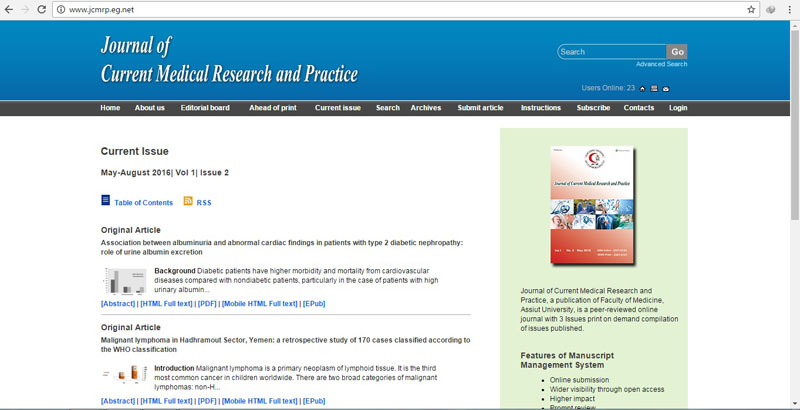Open Editorial board in navigation bar
800x410 pixels.
tap(205, 108)
